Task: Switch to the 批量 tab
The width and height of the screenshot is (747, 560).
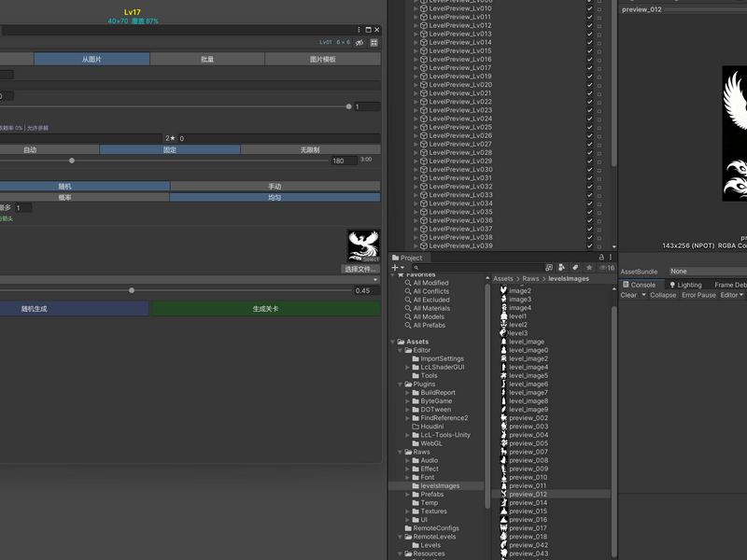Action: (x=207, y=59)
